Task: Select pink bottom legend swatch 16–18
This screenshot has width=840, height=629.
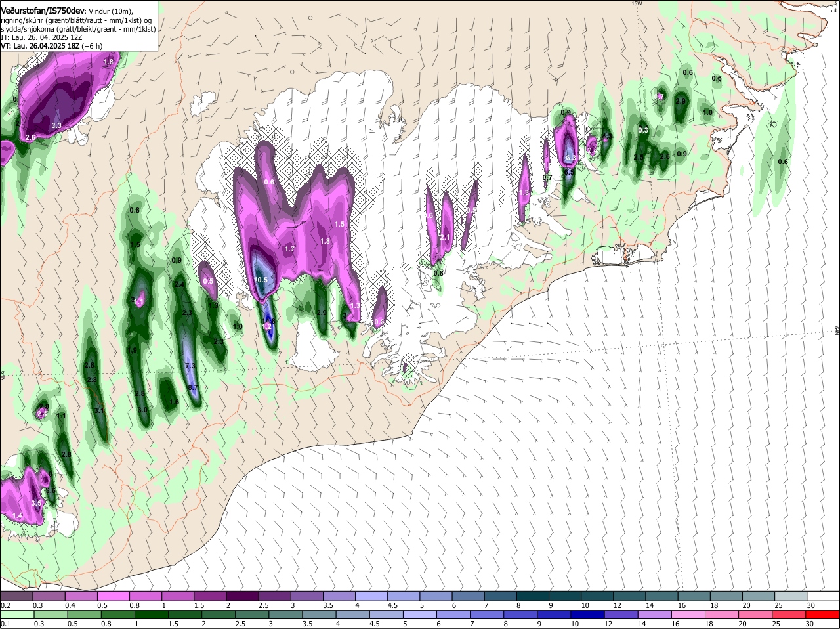Action: coord(690,615)
